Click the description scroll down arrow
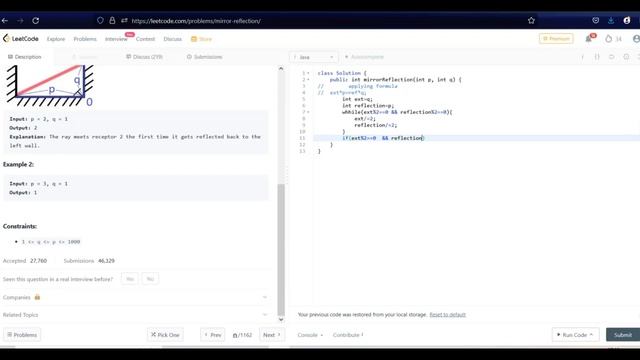 pyautogui.click(x=281, y=320)
